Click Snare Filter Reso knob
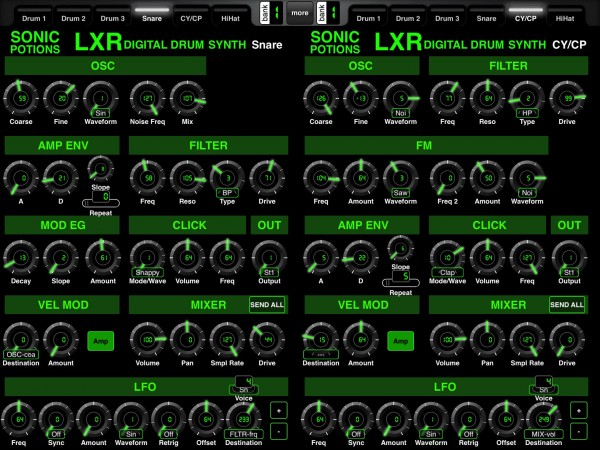Image resolution: width=600 pixels, height=450 pixels. (x=188, y=178)
